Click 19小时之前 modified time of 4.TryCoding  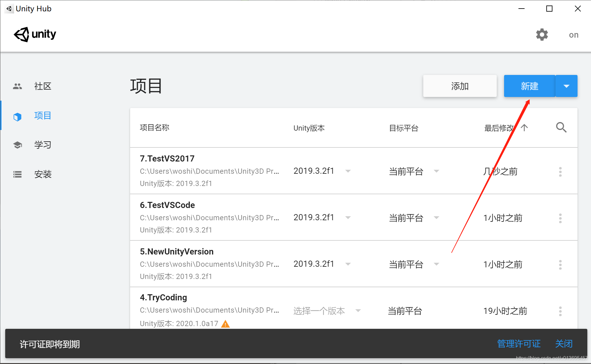click(505, 311)
